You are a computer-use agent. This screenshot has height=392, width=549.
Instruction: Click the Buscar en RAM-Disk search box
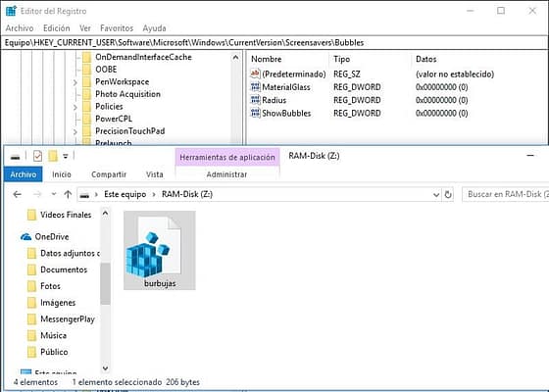tap(506, 194)
